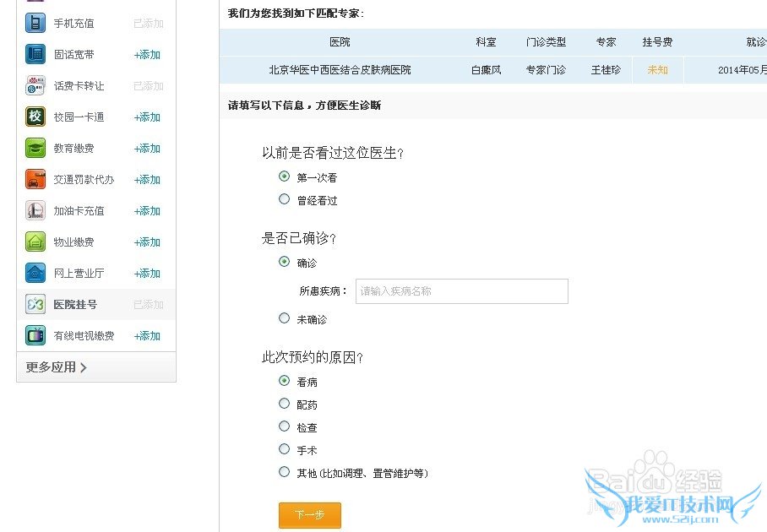The image size is (767, 532).
Task: Select the 未确诊 radio button
Action: pos(284,318)
